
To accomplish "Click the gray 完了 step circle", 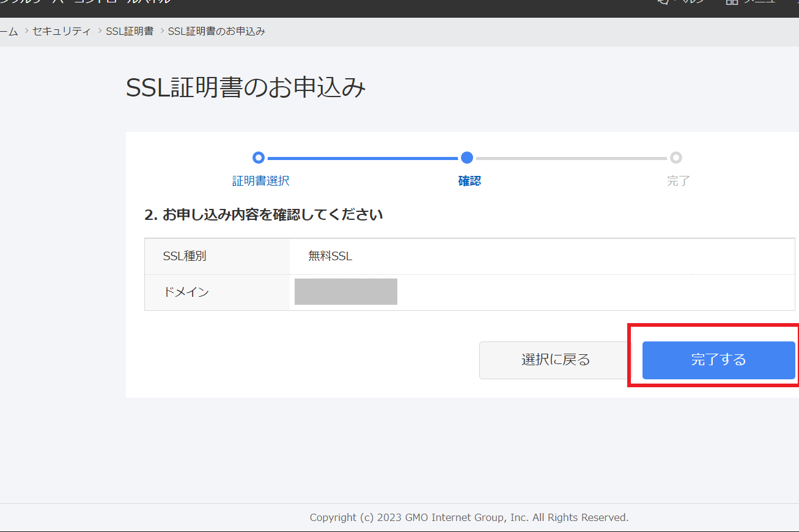I will pyautogui.click(x=676, y=158).
